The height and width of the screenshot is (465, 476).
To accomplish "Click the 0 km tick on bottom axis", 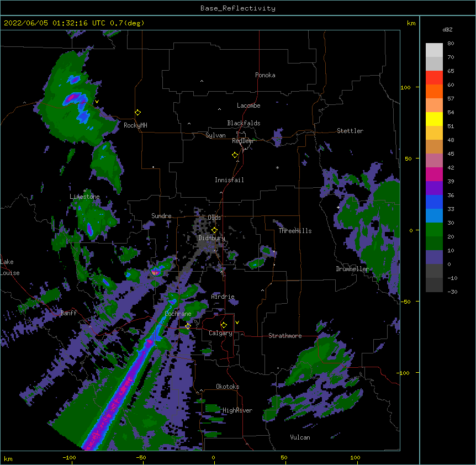I will [x=213, y=457].
